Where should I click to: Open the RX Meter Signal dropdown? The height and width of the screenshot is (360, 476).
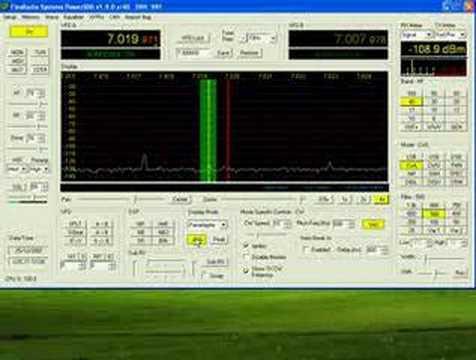416,34
